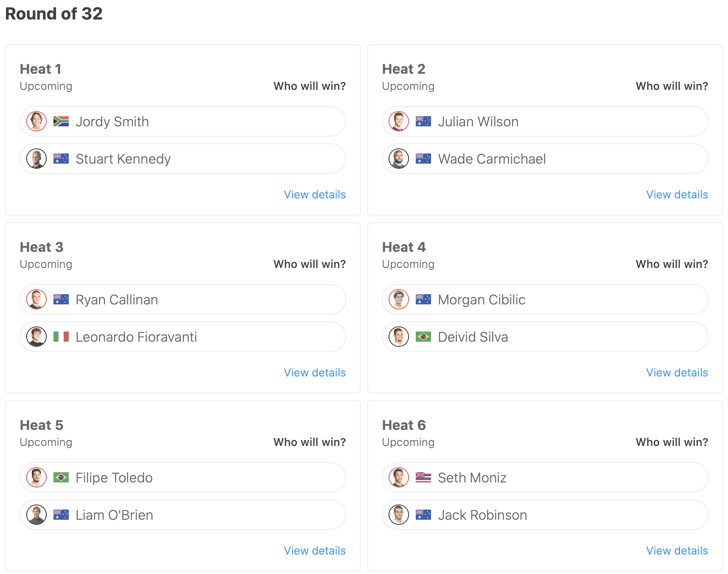Click the South Africa flag icon
The width and height of the screenshot is (728, 574).
(x=61, y=122)
